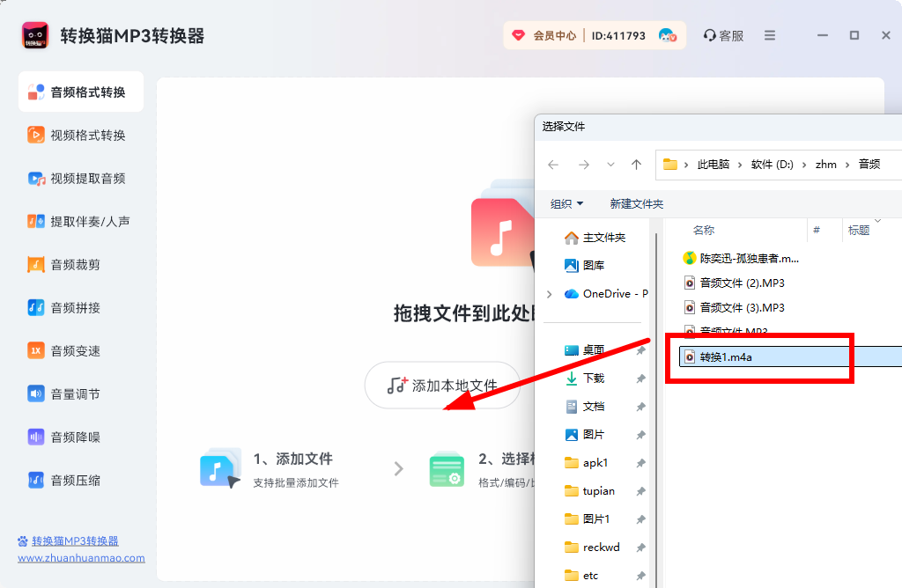Select 主文件夹 in navigation pane
The height and width of the screenshot is (588, 902).
pyautogui.click(x=596, y=238)
